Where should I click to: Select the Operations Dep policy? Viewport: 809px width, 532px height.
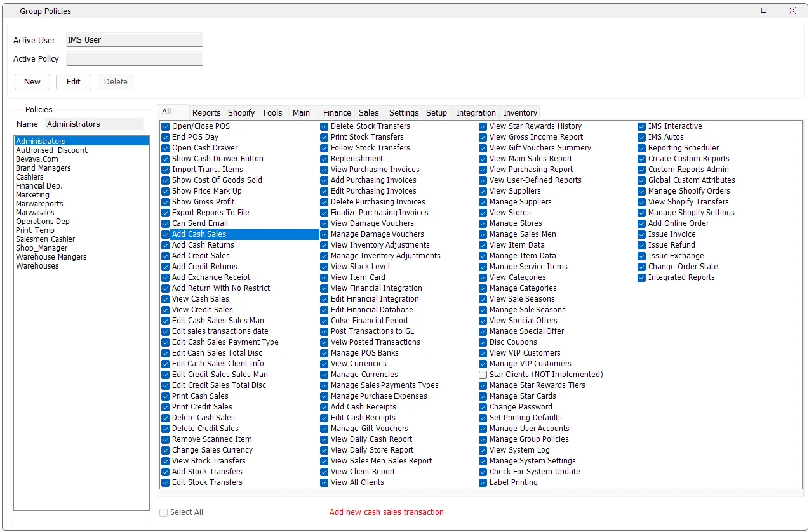[x=82, y=222]
